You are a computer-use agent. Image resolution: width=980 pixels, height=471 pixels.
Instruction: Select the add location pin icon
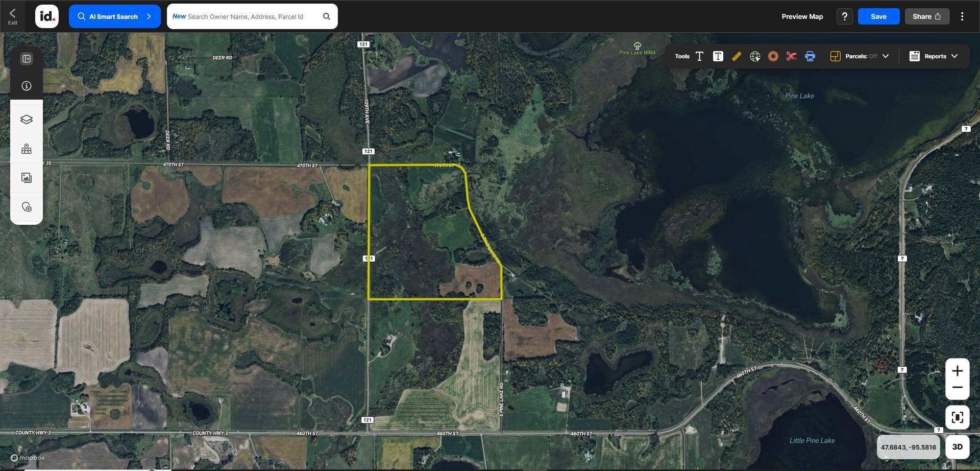tap(27, 207)
